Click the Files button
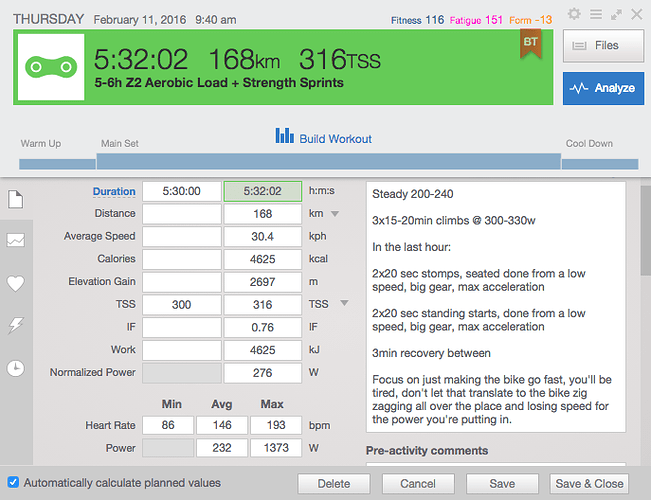This screenshot has height=500, width=651. click(x=603, y=46)
